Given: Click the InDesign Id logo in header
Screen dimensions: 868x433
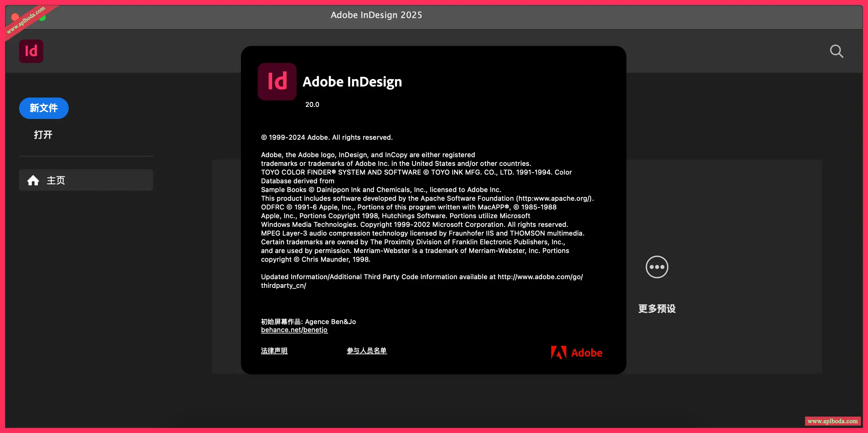Looking at the screenshot, I should pos(31,51).
